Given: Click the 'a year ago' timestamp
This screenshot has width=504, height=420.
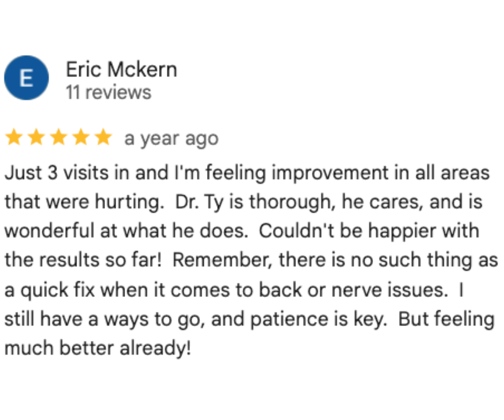Looking at the screenshot, I should (171, 139).
